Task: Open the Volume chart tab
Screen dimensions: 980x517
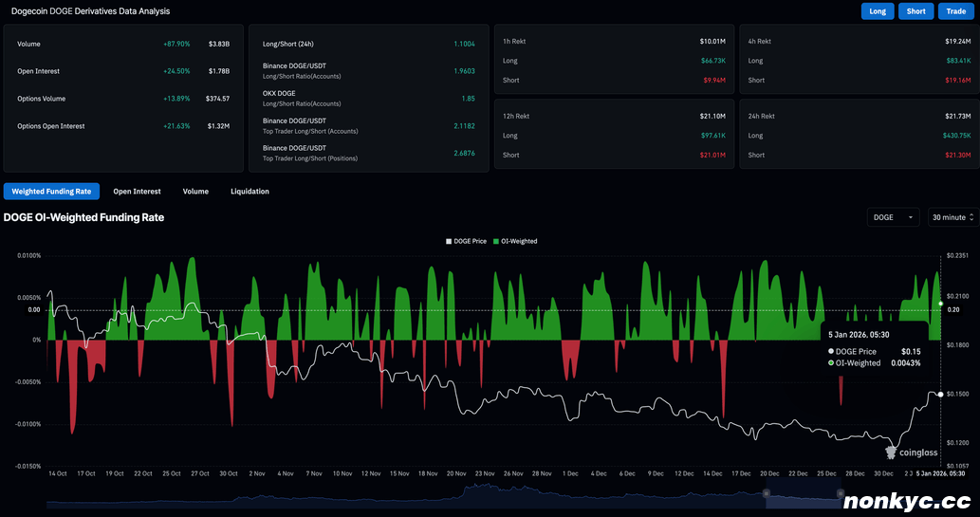Action: point(195,192)
